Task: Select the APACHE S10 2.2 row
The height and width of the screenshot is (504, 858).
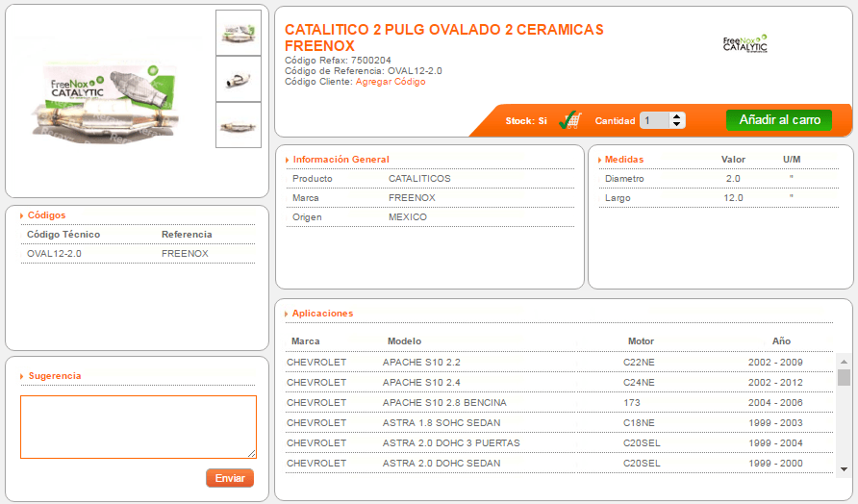Action: tap(559, 363)
